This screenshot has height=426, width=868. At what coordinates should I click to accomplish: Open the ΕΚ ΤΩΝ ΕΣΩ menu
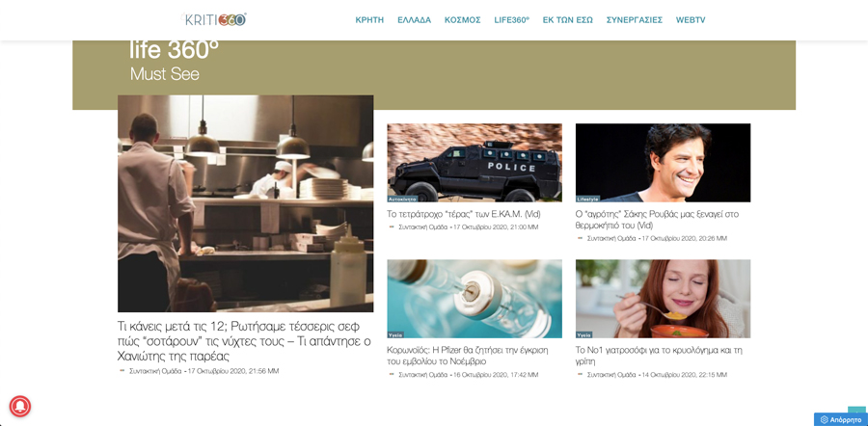567,20
